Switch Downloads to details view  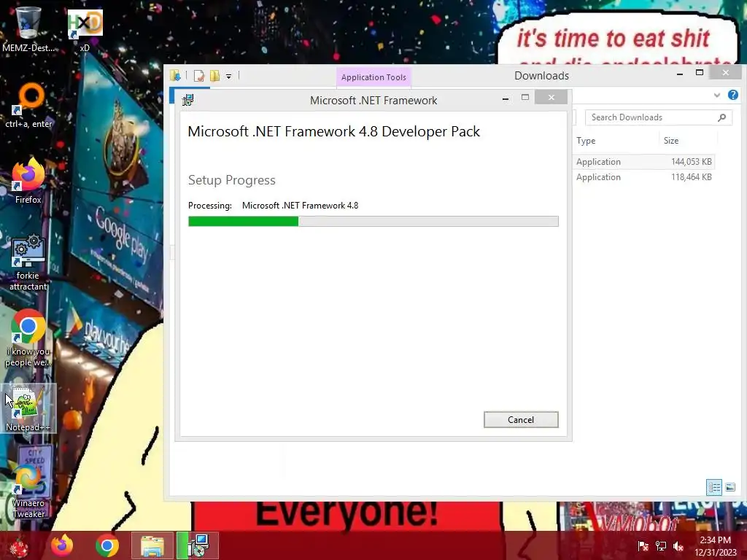pyautogui.click(x=713, y=487)
